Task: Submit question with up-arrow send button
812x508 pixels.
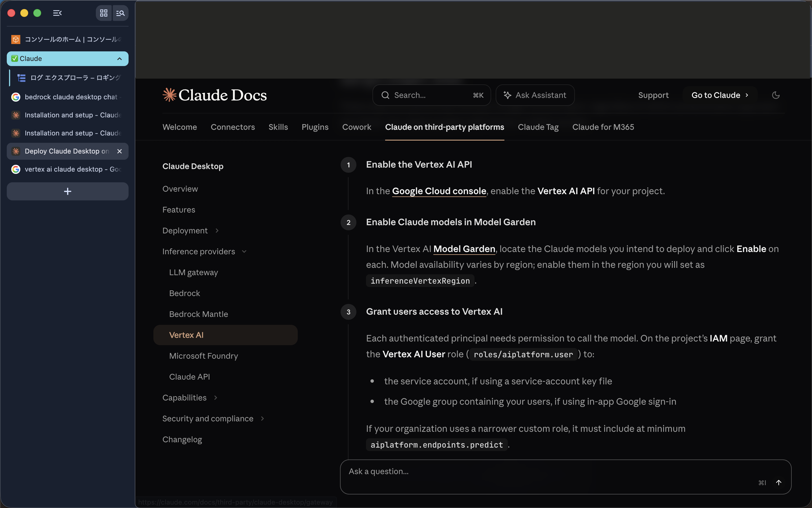Action: [x=779, y=483]
